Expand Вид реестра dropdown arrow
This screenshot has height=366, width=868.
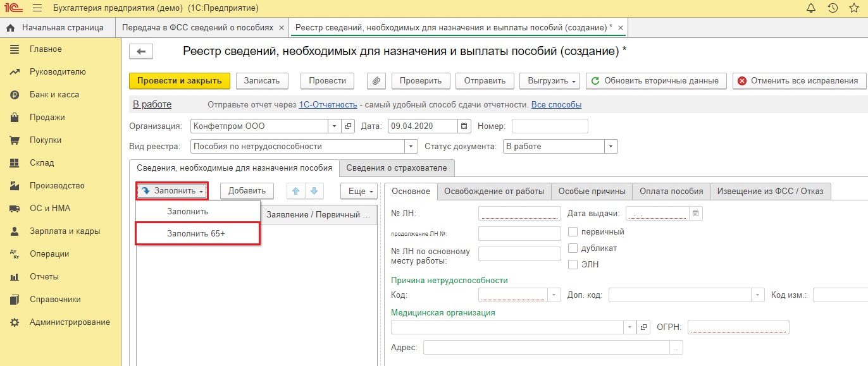(411, 146)
